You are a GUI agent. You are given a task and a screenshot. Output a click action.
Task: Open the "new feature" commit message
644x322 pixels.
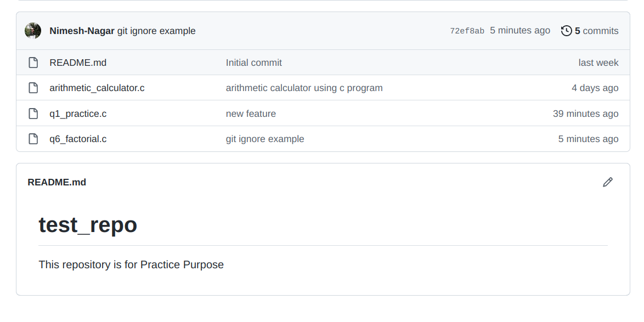coord(251,114)
